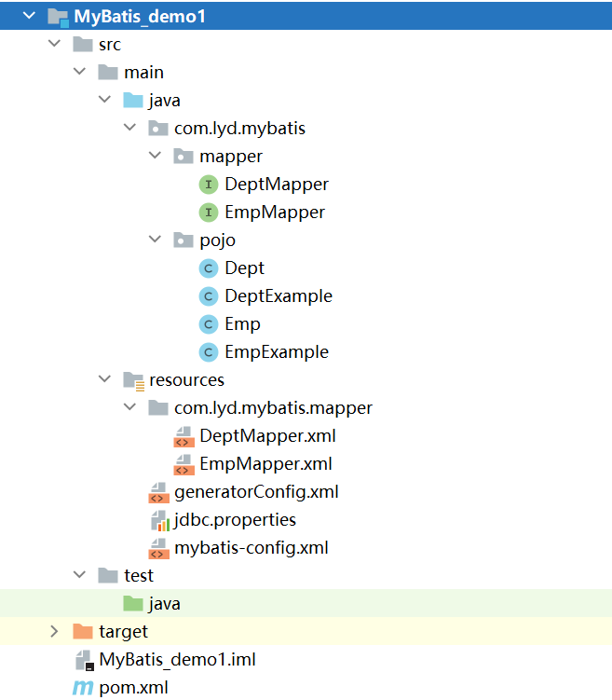Collapse the mapper package chevron

coord(155,155)
